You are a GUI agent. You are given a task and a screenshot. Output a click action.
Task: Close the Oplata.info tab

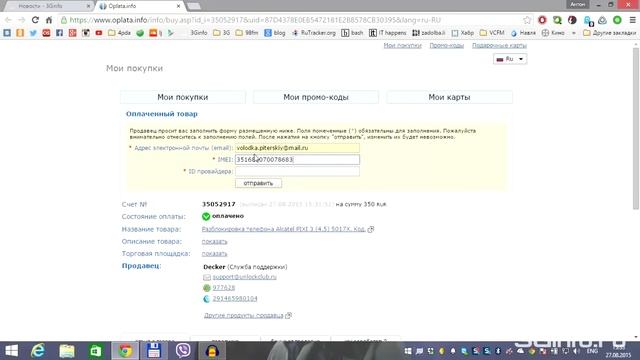[178, 6]
